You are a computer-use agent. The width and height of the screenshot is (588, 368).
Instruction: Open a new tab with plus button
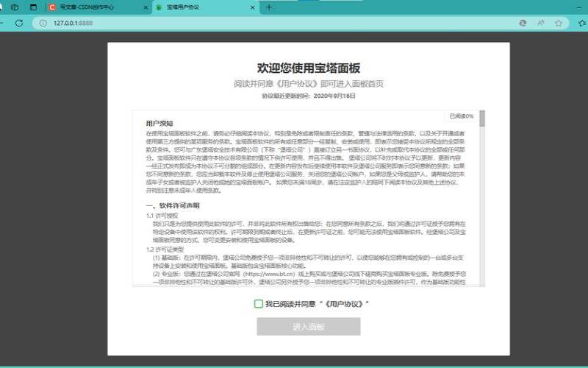click(x=269, y=7)
